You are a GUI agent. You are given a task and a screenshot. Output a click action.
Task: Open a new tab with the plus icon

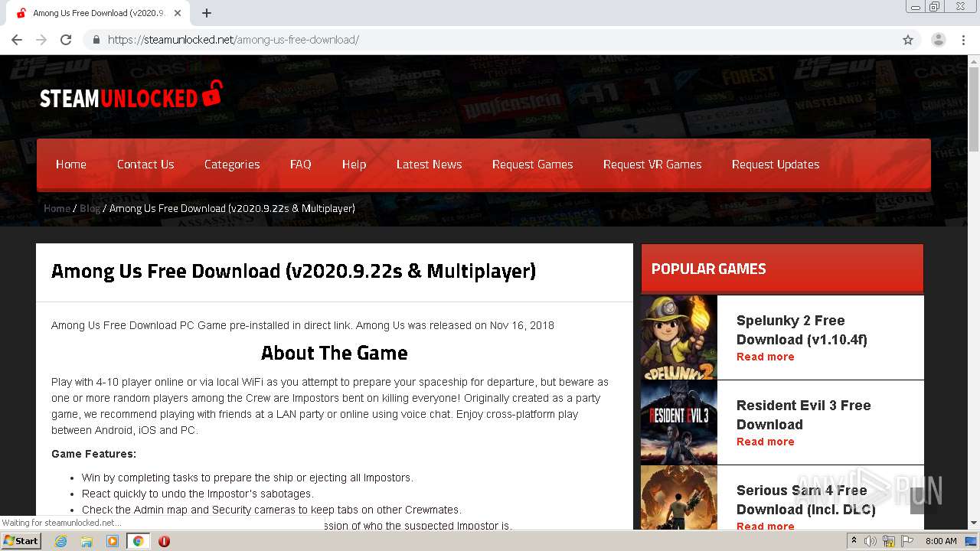tap(207, 13)
